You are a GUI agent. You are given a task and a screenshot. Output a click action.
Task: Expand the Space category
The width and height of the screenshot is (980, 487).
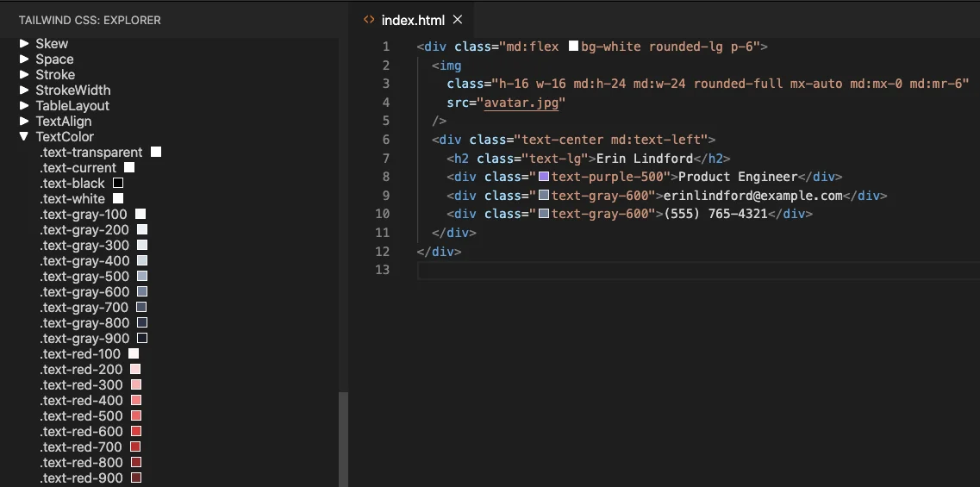[x=24, y=59]
